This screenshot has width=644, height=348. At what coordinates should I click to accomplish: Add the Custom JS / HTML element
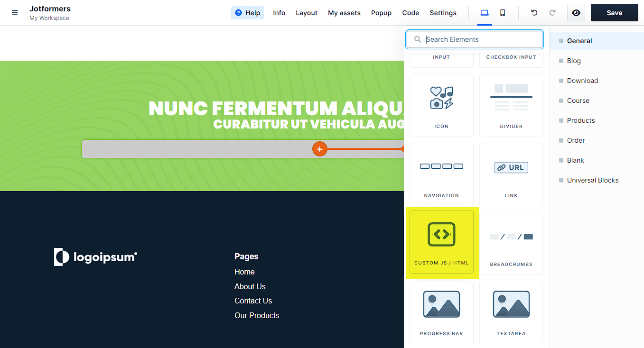tap(441, 242)
